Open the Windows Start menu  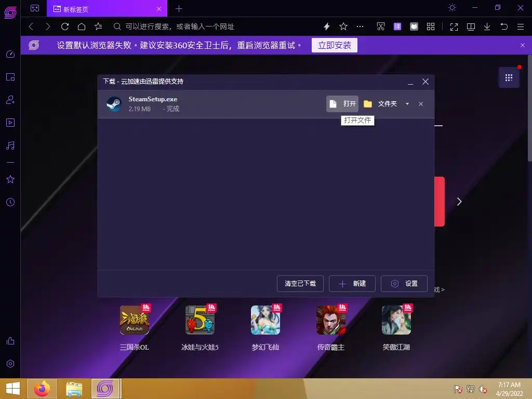click(13, 389)
